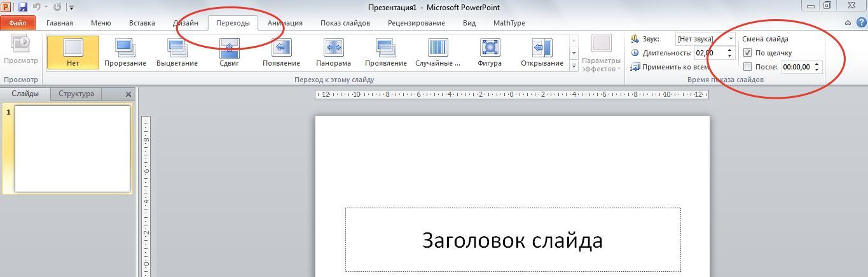This screenshot has height=277, width=868.
Task: Click the horizontal ruler above the slide
Action: (x=512, y=94)
